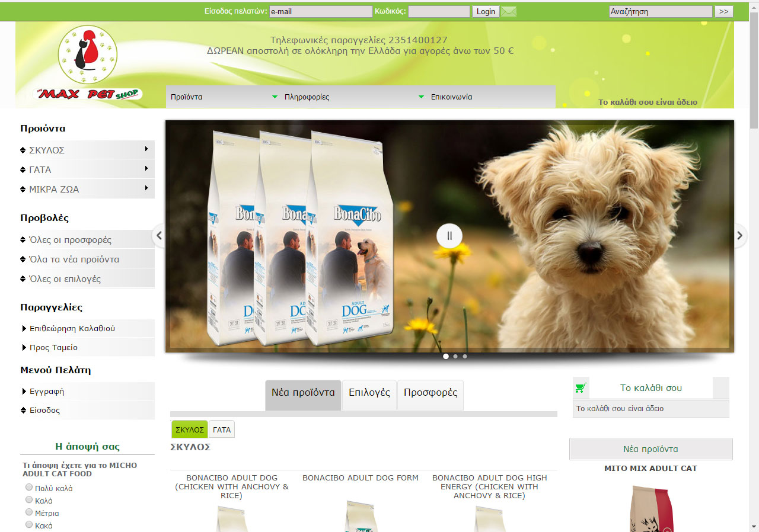This screenshot has width=759, height=532.
Task: Switch to the Νέα προϊόντα tab
Action: (x=303, y=395)
